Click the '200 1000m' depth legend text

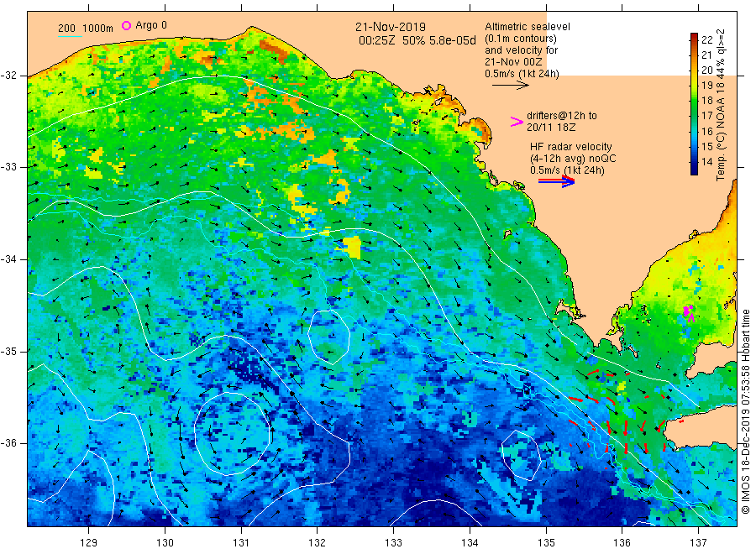click(86, 29)
